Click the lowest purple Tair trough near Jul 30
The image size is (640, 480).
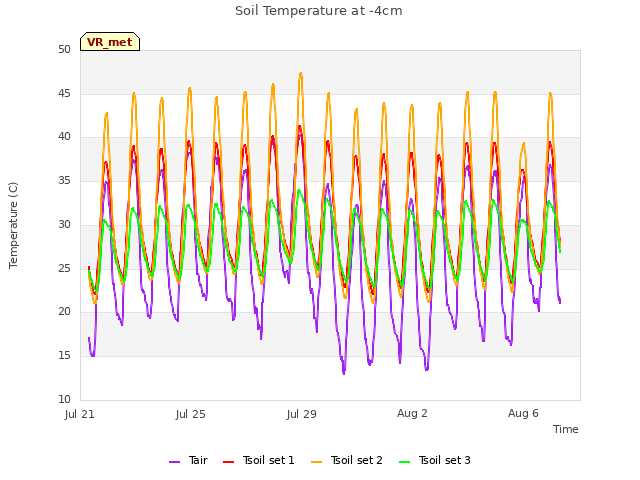(344, 372)
